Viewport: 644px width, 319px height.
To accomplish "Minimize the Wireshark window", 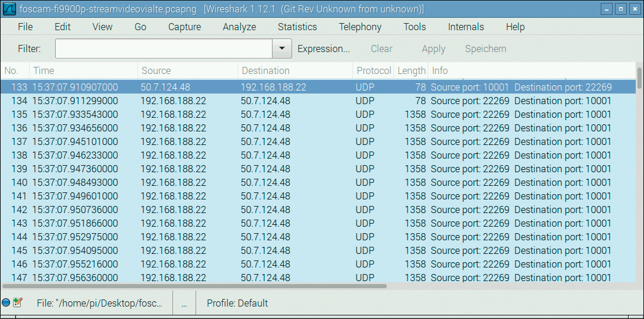I will coord(607,9).
